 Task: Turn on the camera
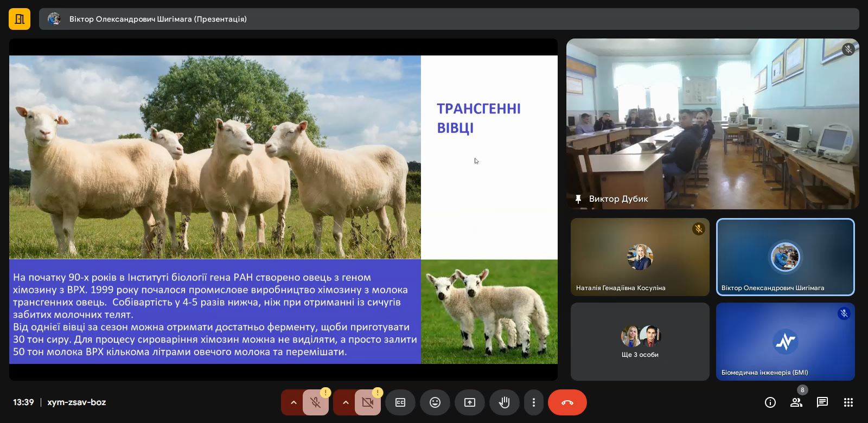pos(368,402)
